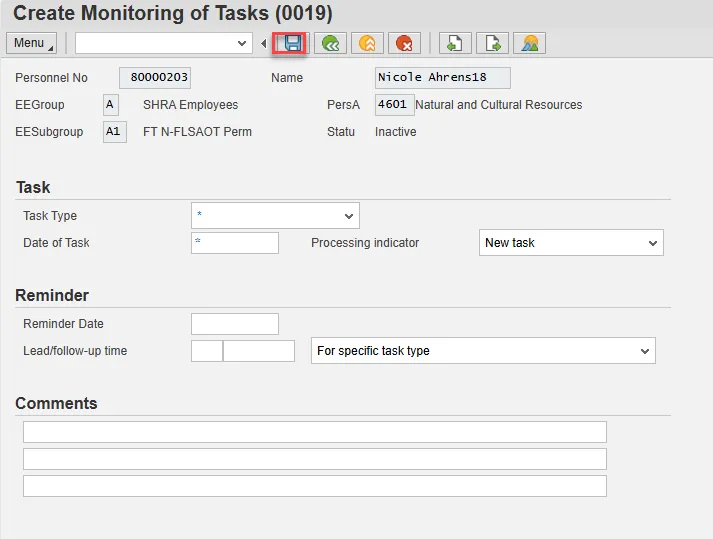This screenshot has height=539, width=713.
Task: Click the first Comments line
Action: click(314, 432)
